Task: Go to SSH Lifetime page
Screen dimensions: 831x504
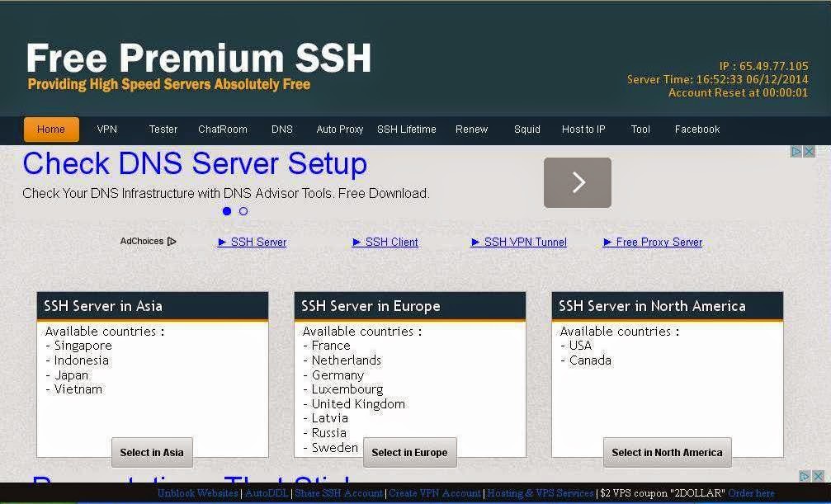Action: pos(407,130)
